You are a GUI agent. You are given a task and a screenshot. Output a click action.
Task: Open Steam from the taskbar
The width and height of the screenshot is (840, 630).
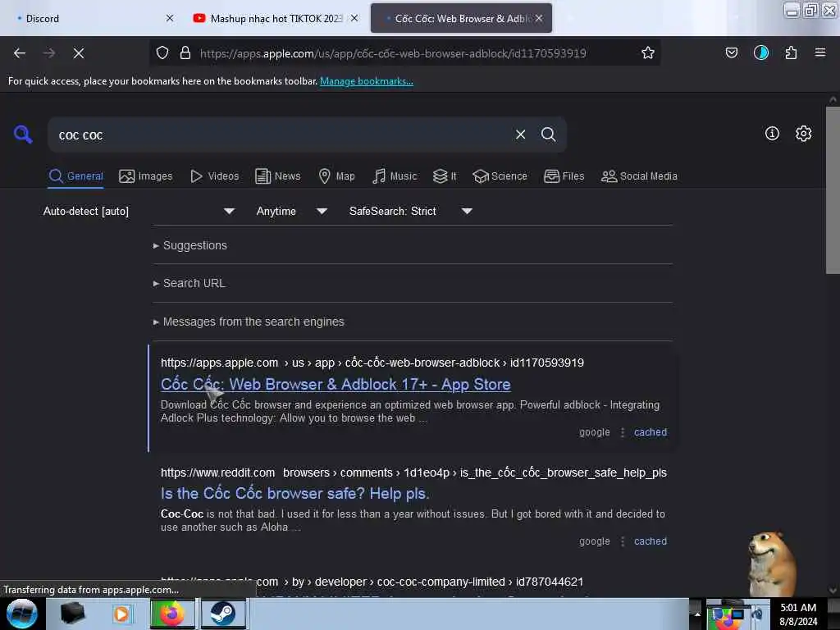223,614
